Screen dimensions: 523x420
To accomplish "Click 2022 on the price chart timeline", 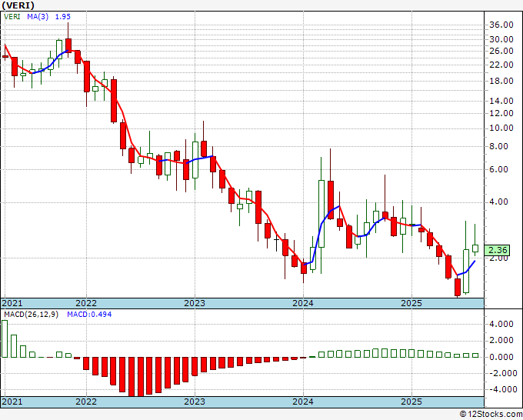I will click(86, 303).
